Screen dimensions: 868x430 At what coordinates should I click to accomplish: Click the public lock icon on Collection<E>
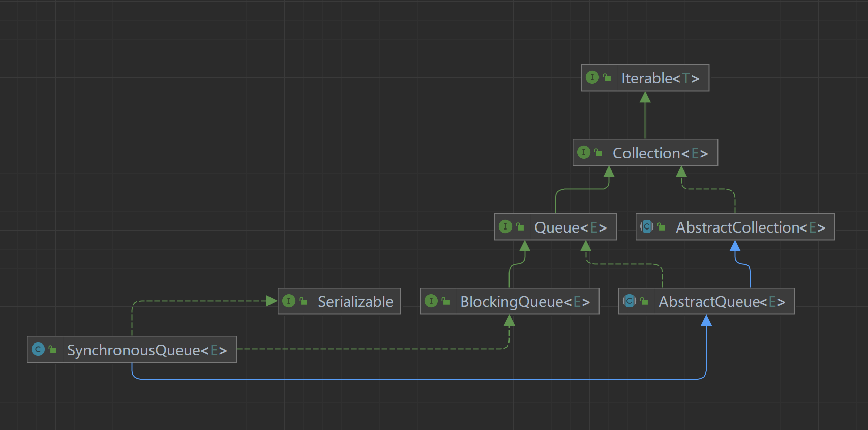tap(598, 153)
